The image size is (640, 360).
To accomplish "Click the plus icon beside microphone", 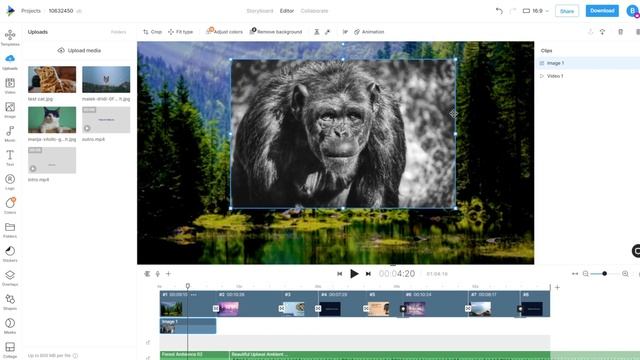I will coord(168,274).
